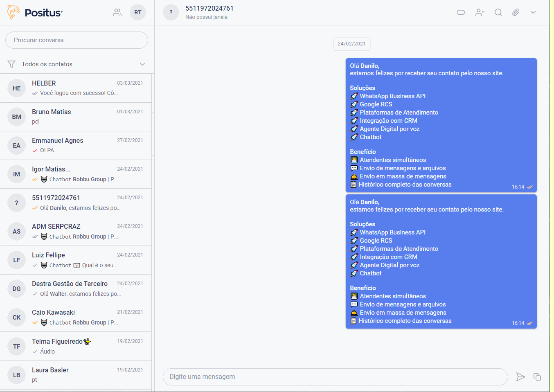Click the Digite uma mensagem input
This screenshot has height=392, width=554.
[x=335, y=377]
